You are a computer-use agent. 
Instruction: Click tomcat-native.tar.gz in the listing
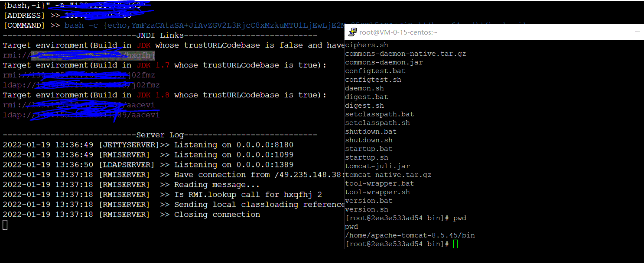coord(388,175)
